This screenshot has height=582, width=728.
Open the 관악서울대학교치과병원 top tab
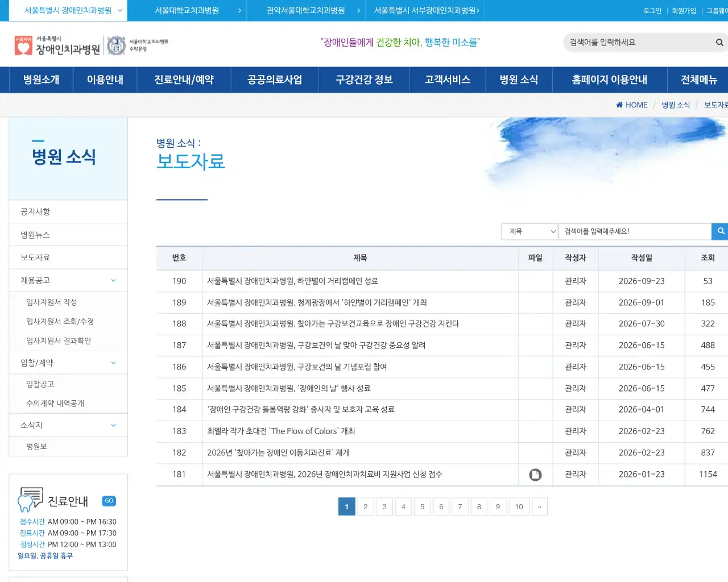(x=306, y=11)
